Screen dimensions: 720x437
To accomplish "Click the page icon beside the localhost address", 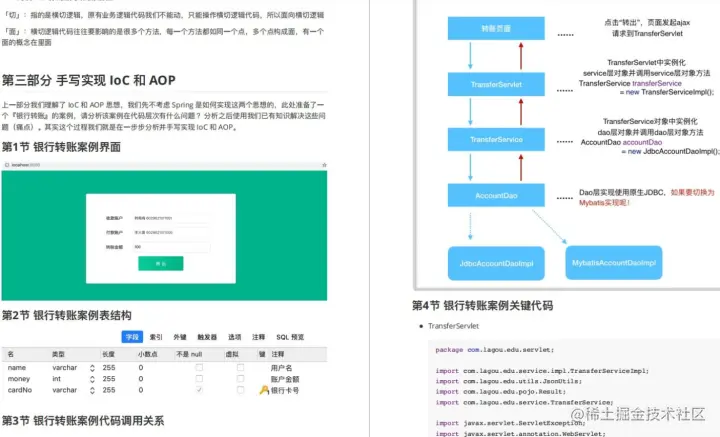I will [7, 165].
